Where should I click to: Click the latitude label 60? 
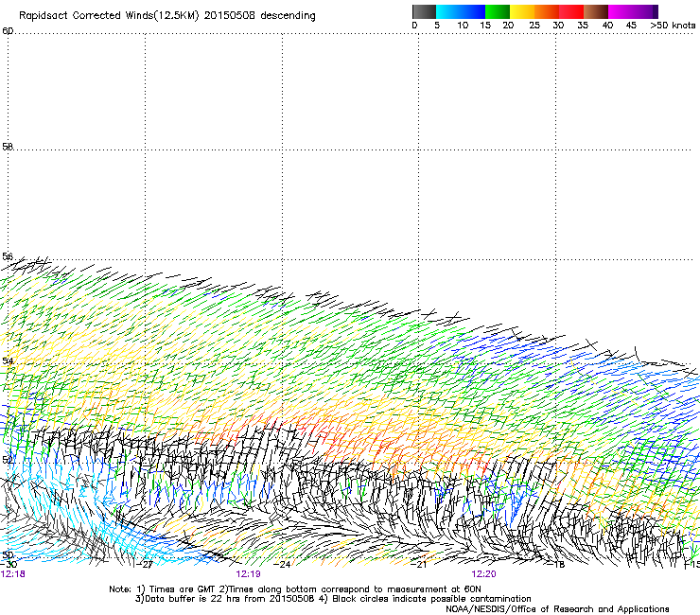(8, 31)
